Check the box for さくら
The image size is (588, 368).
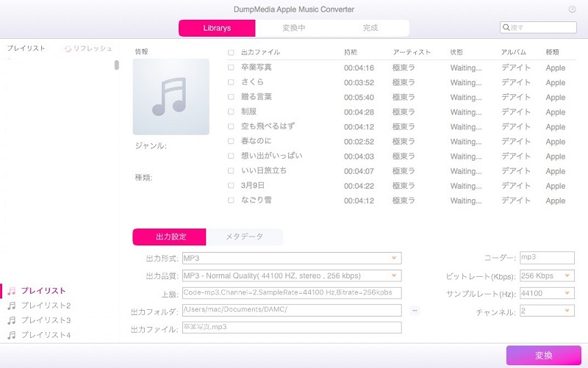coord(231,82)
